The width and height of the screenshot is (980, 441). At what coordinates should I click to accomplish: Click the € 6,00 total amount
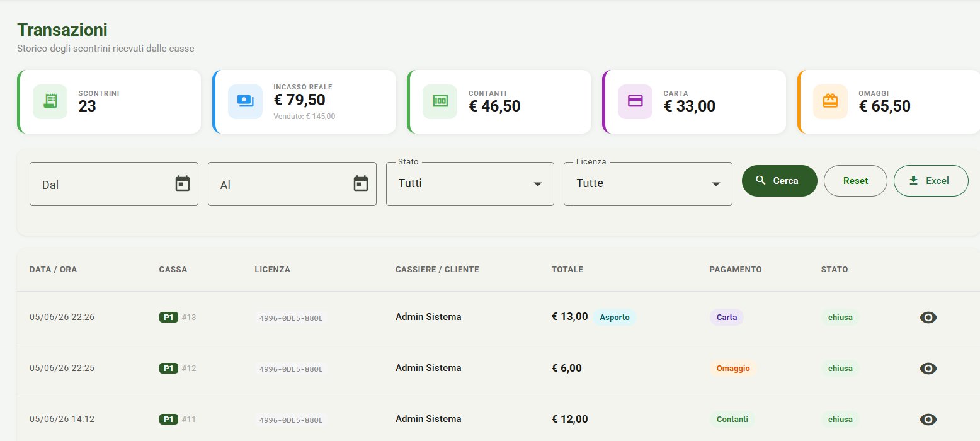pyautogui.click(x=567, y=368)
